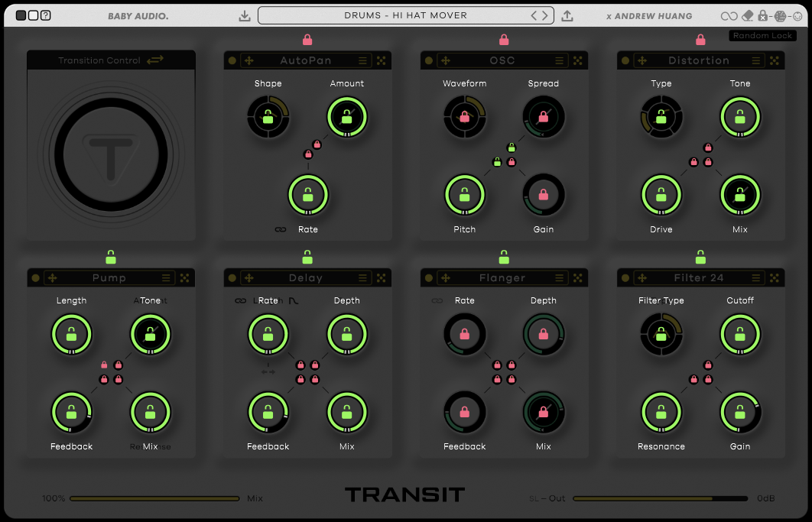Click the global dice randomizer icon at top right
Viewport: 812px width, 522px height.
(x=780, y=15)
